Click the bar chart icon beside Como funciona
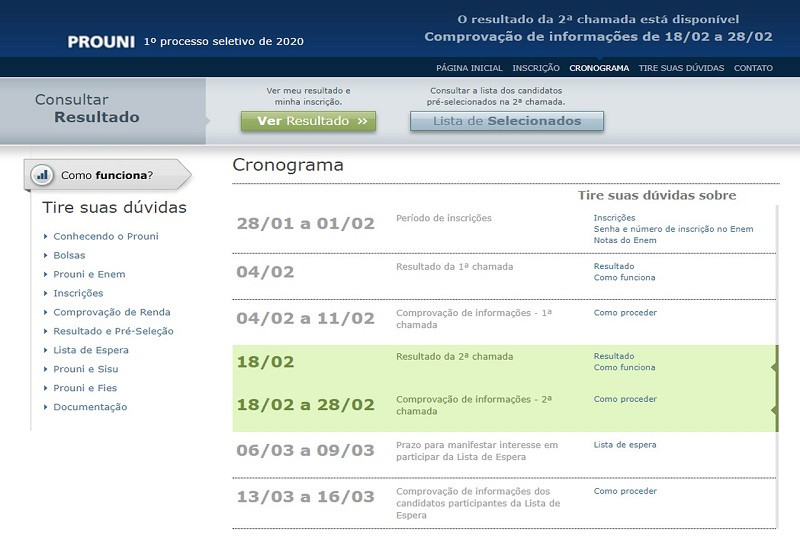This screenshot has height=550, width=800. pos(42,175)
